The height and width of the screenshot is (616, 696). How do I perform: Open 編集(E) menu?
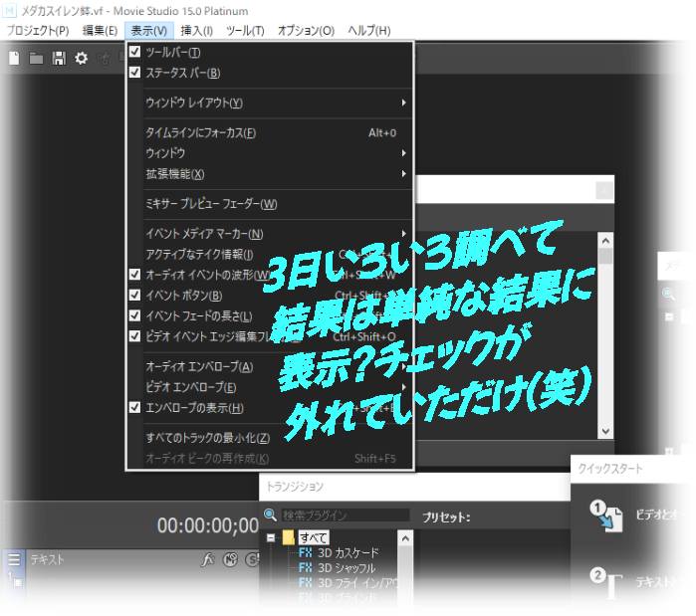[x=100, y=31]
